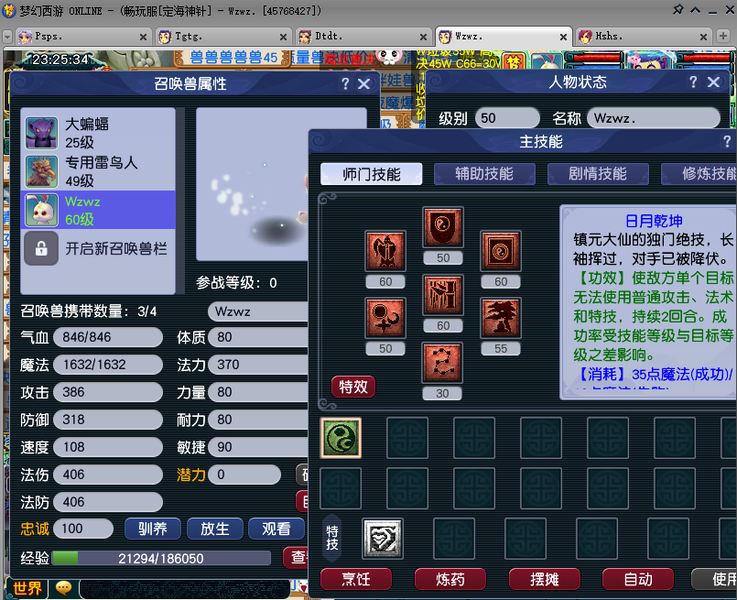Click the pet name field Wzwz
The width and height of the screenshot is (737, 600).
[259, 312]
